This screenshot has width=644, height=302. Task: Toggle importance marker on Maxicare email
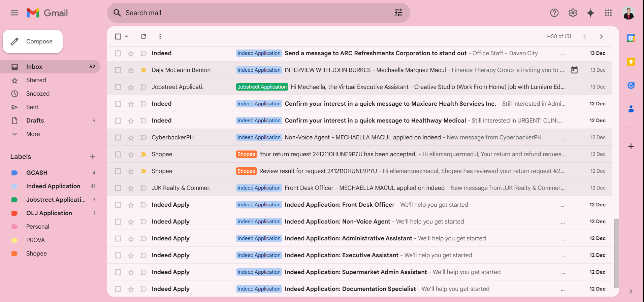point(143,104)
